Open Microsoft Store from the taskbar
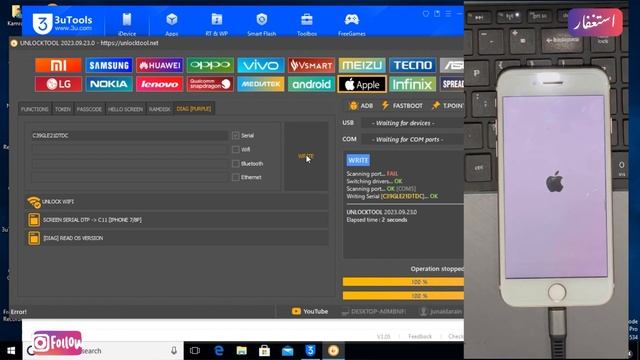The image size is (640, 360). tap(264, 351)
